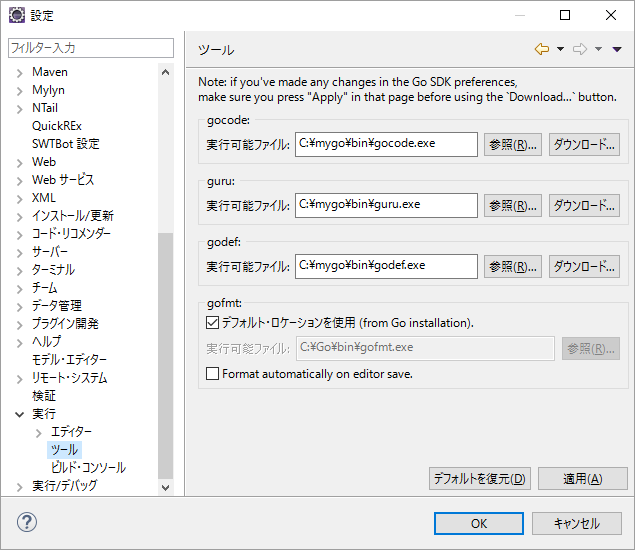
Task: Enable Format automatically on editor save
Action: pos(213,373)
